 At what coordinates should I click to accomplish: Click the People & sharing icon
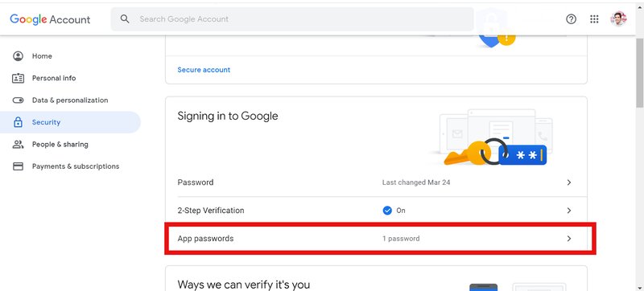[x=18, y=144]
